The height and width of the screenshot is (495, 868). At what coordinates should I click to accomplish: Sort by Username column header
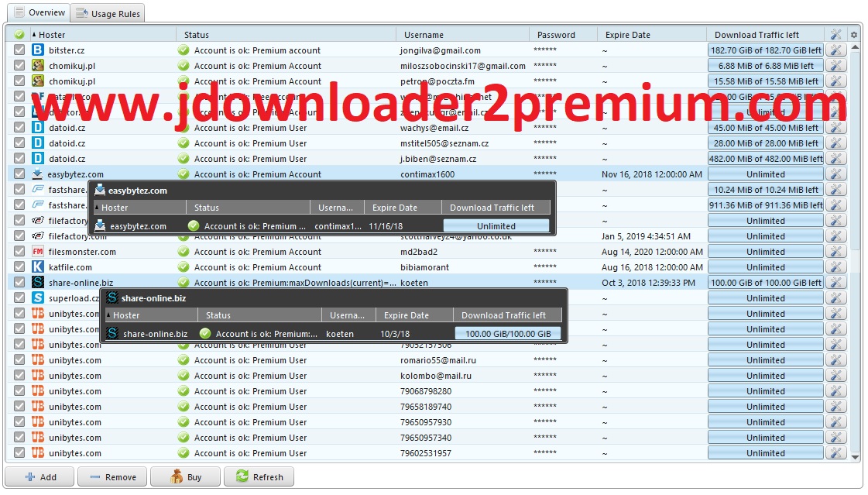click(463, 34)
